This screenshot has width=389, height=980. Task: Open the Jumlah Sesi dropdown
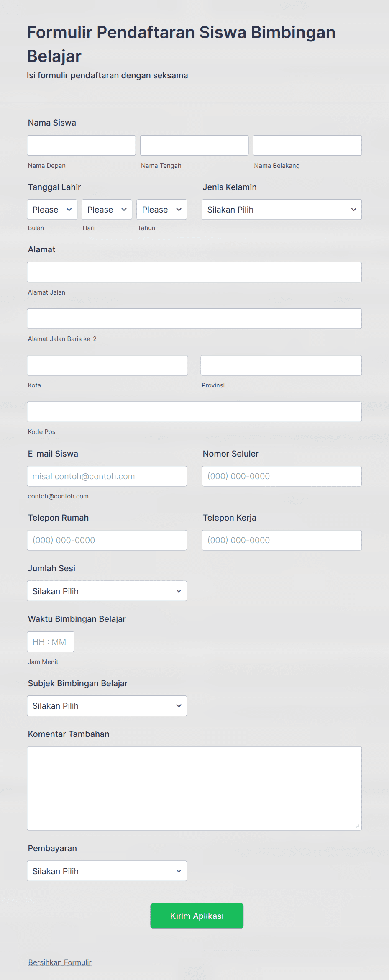pyautogui.click(x=107, y=591)
